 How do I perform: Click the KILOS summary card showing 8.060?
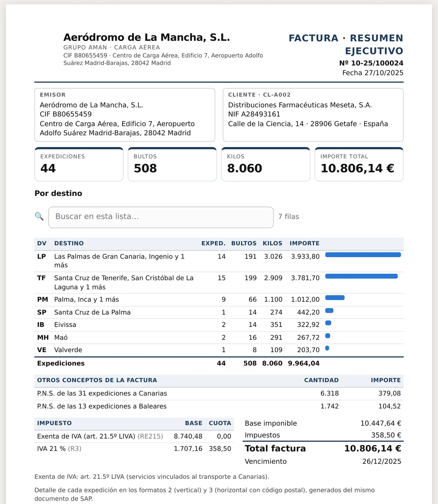tap(266, 164)
